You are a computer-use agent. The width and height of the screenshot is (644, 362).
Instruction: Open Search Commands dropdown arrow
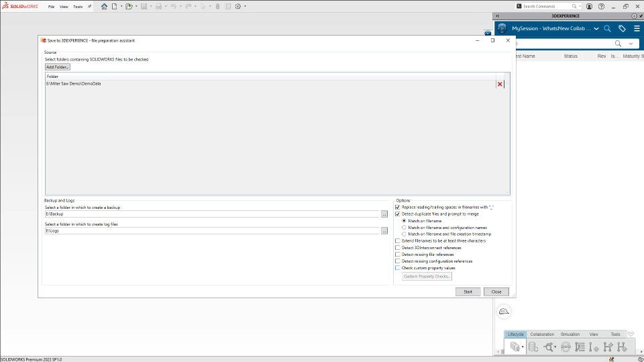(x=580, y=7)
